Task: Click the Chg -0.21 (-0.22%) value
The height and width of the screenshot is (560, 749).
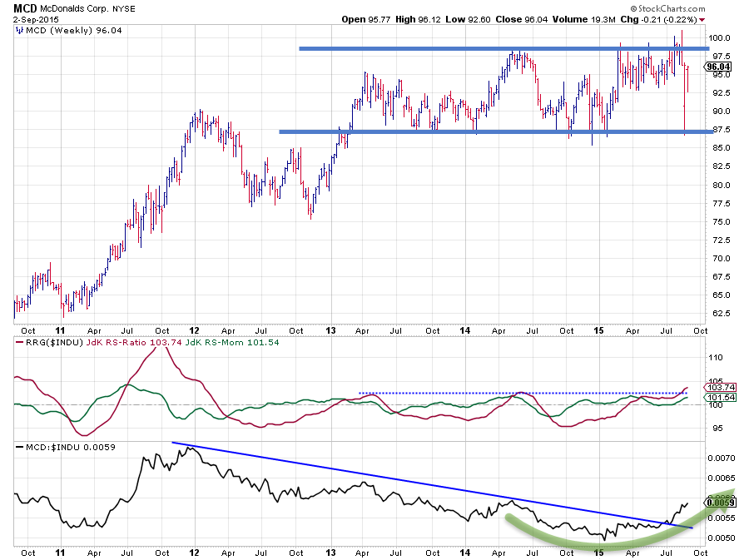Action: pos(658,20)
